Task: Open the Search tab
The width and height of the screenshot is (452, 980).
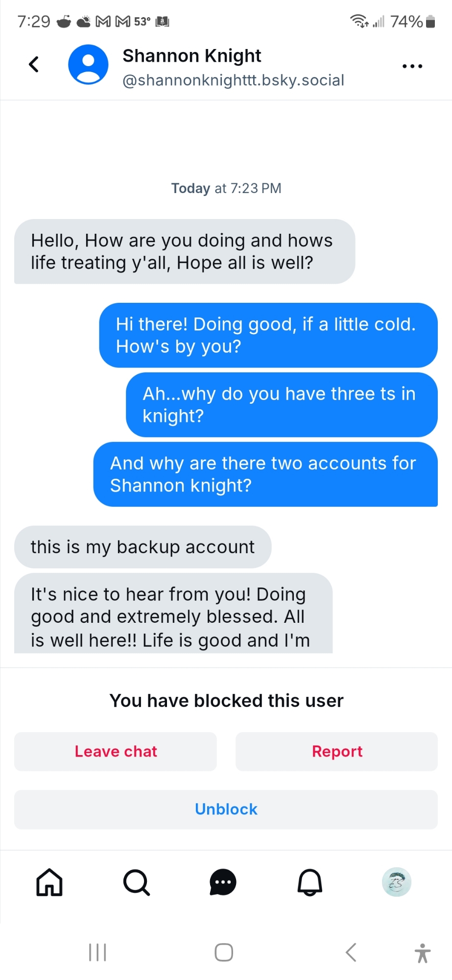Action: pos(136,882)
